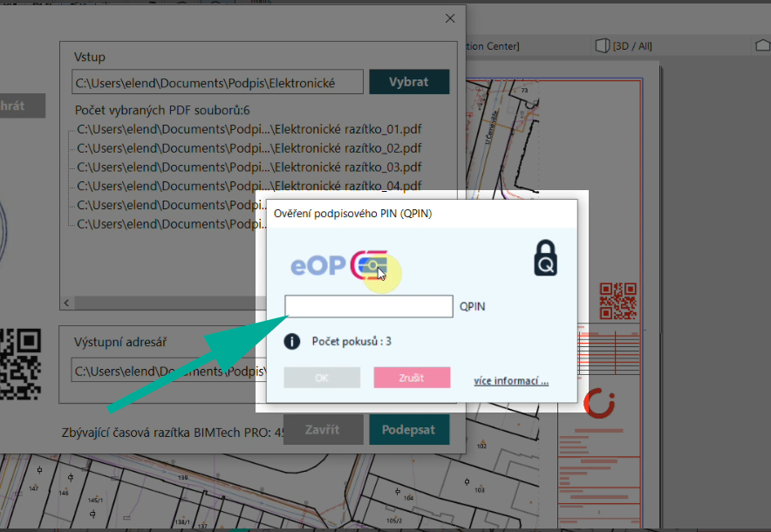Viewport: 771px width, 532px height.
Task: Click the black padlock Q icon
Action: coord(545,258)
